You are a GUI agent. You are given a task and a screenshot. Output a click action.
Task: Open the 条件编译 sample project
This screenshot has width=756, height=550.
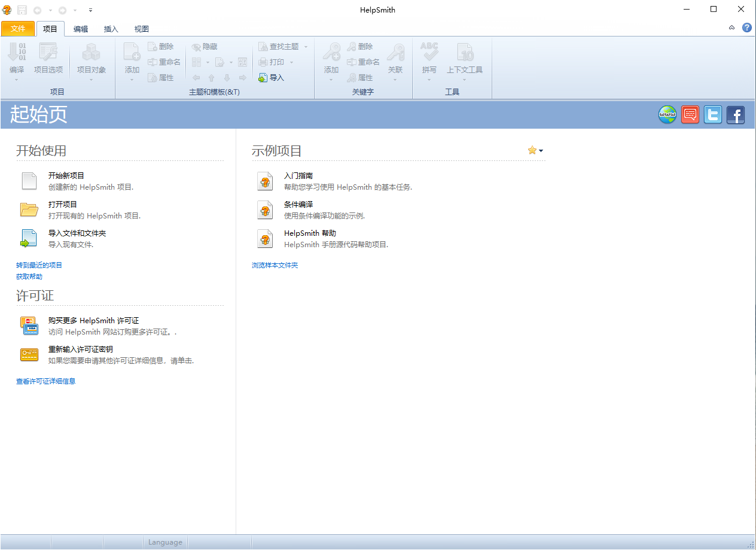coord(298,204)
